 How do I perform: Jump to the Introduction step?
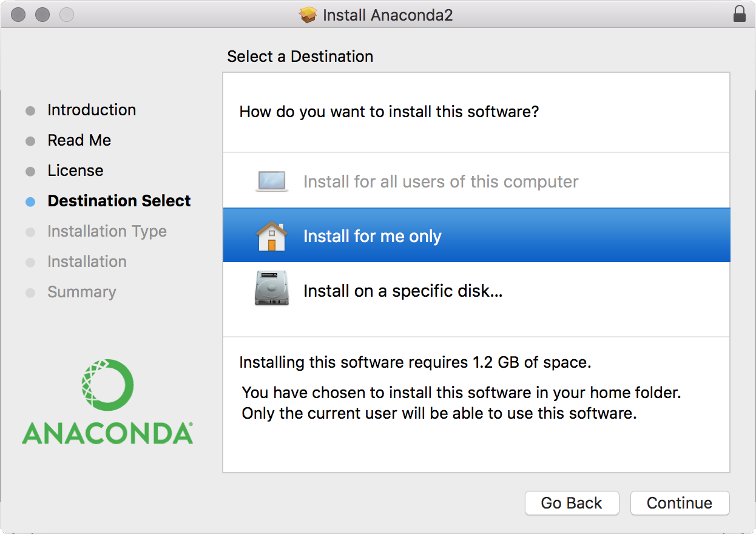coord(92,110)
